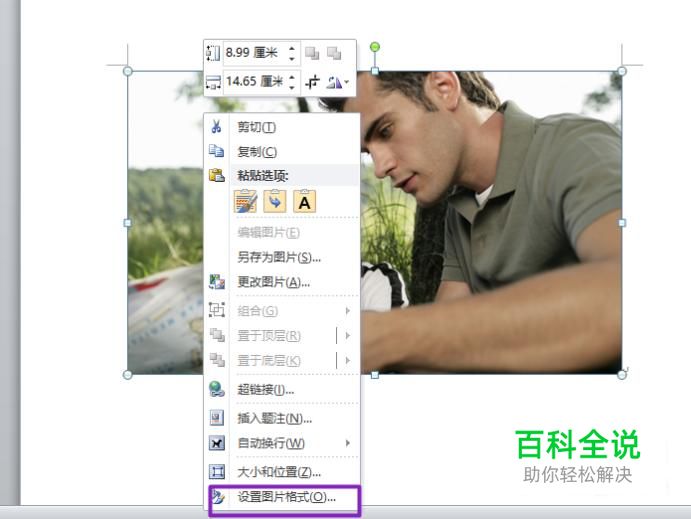
Task: Increase shape width with up spinner
Action: (292, 78)
